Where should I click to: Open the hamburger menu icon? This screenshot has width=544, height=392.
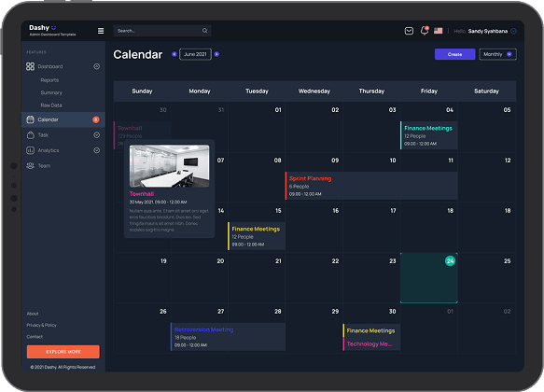(x=101, y=31)
